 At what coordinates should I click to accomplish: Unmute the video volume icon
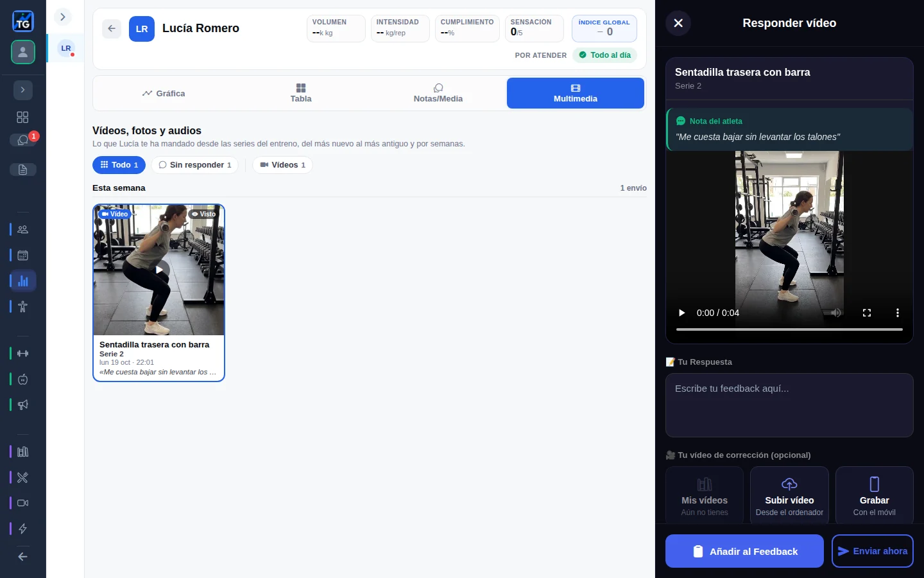click(x=836, y=313)
